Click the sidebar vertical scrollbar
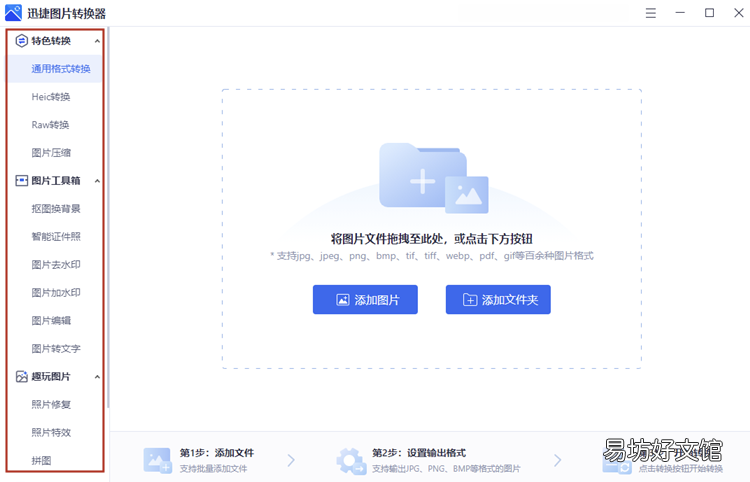This screenshot has height=482, width=750. [108, 218]
